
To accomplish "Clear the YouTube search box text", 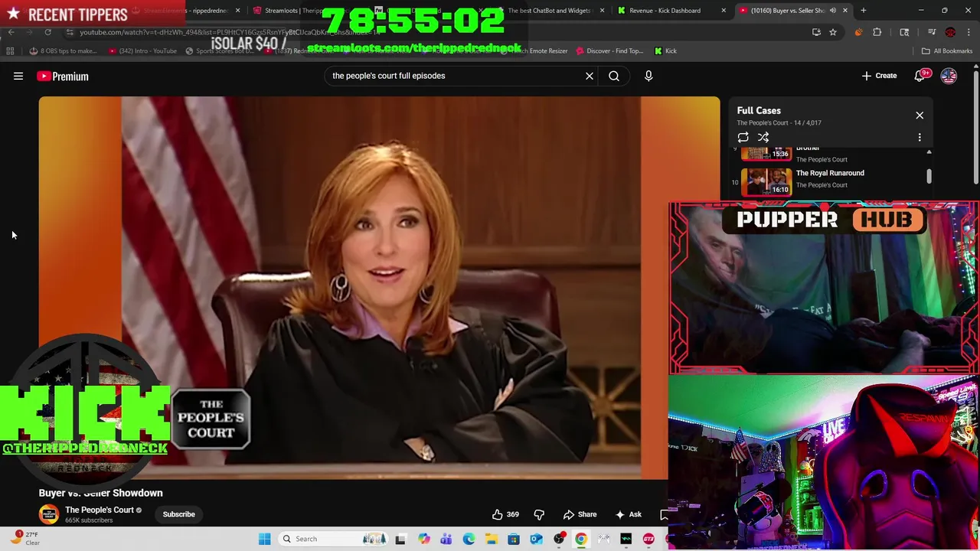I will coord(590,76).
